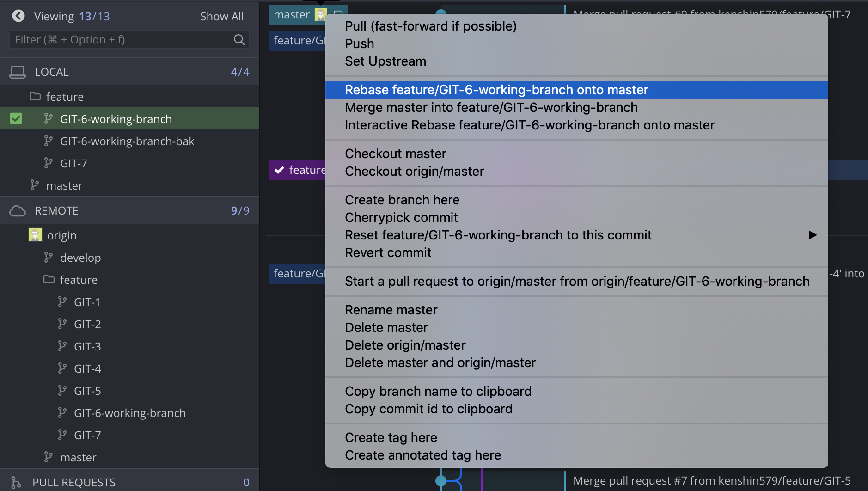The width and height of the screenshot is (868, 491).
Task: Focus the Filter input field
Action: [129, 40]
